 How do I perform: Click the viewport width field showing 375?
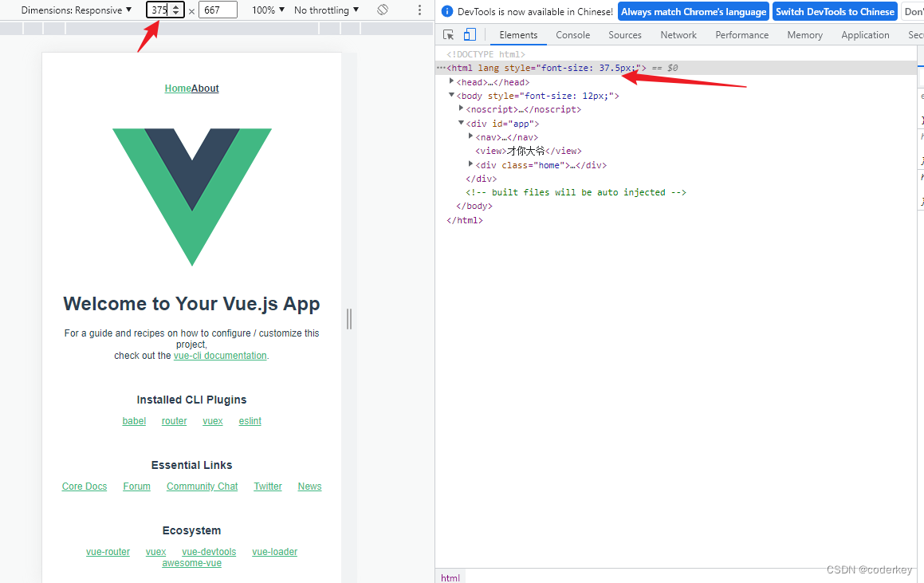(x=165, y=10)
